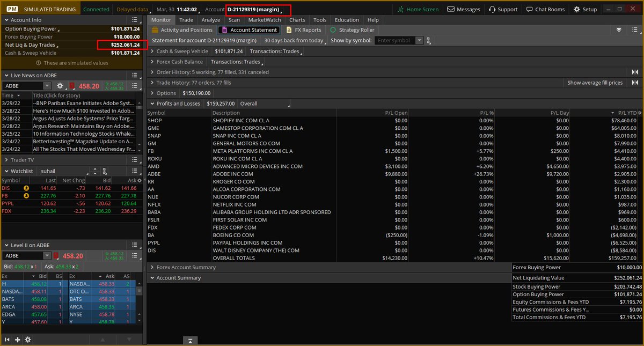Collapse the Account Summary section
The width and height of the screenshot is (644, 346).
click(x=152, y=278)
